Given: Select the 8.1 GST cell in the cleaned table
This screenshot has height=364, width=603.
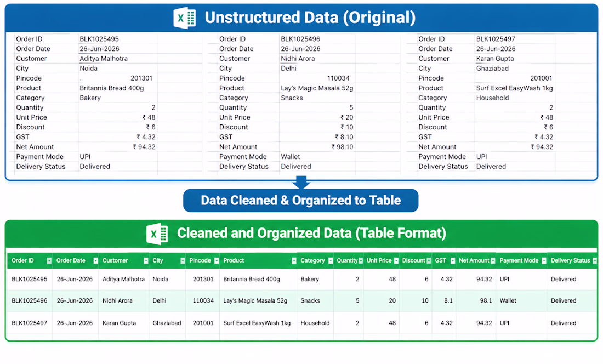Looking at the screenshot, I should (x=448, y=301).
